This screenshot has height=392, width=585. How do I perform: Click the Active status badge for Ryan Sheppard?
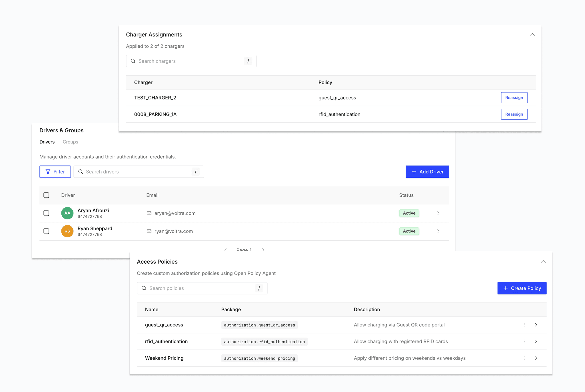[409, 231]
